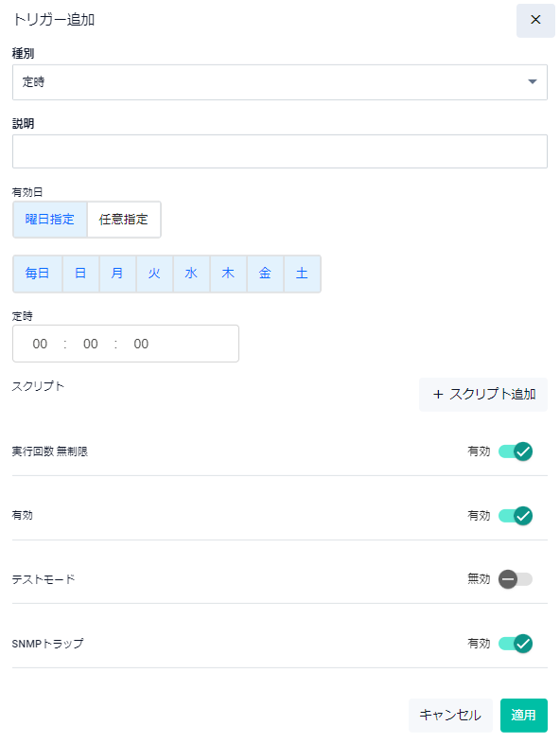This screenshot has width=560, height=744.
Task: Turn off the SNMPトラップ switch
Action: point(516,644)
